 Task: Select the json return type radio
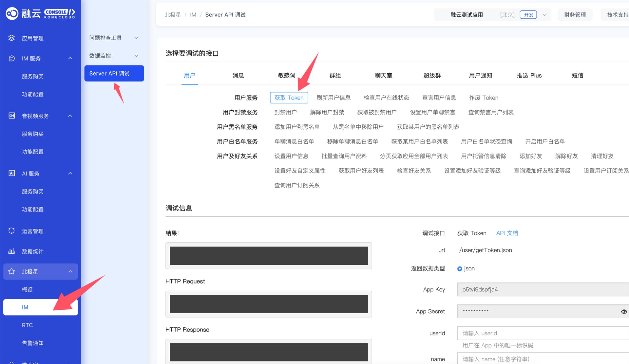(460, 269)
